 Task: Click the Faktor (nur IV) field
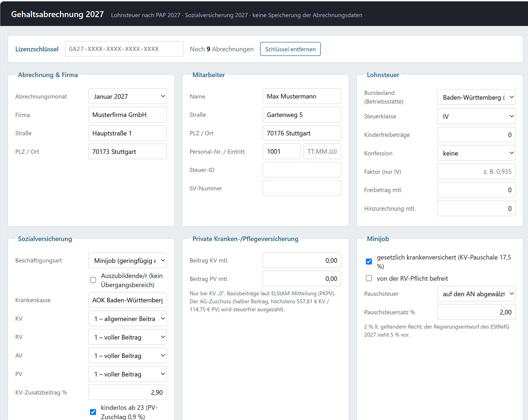tap(476, 171)
